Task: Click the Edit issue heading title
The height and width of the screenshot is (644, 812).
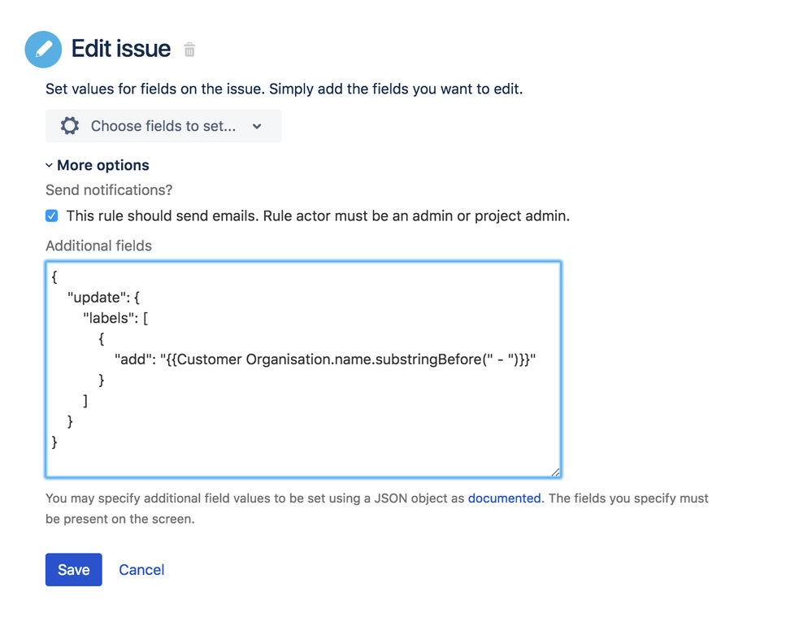Action: pos(120,49)
